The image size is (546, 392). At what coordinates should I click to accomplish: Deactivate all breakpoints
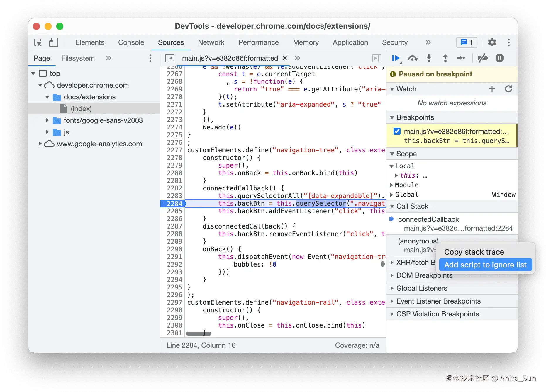[482, 58]
